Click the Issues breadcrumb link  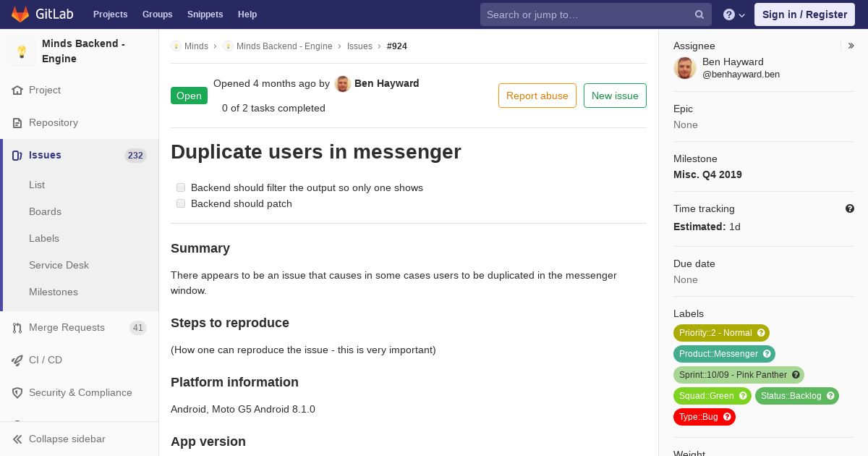(x=359, y=46)
